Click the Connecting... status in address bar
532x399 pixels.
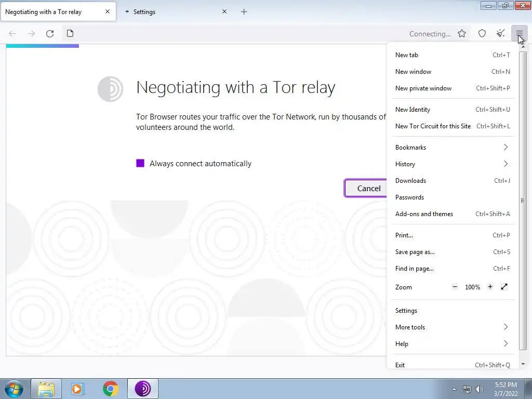tap(430, 34)
